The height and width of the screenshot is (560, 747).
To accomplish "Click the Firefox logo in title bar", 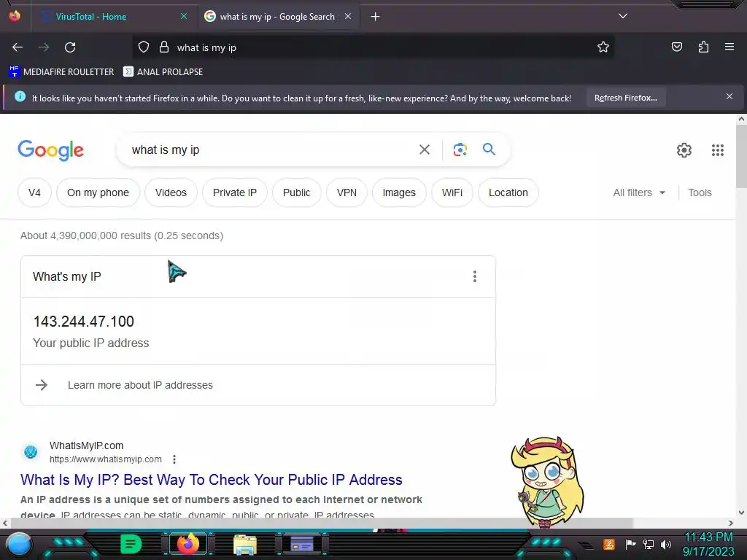I will click(x=15, y=16).
